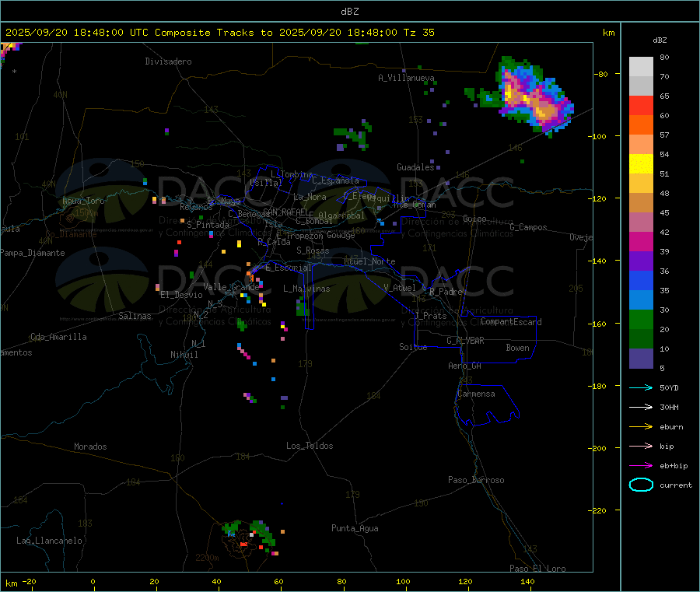Click the 51 dBZ yellow color swatch
This screenshot has height=592, width=700.
point(641,164)
